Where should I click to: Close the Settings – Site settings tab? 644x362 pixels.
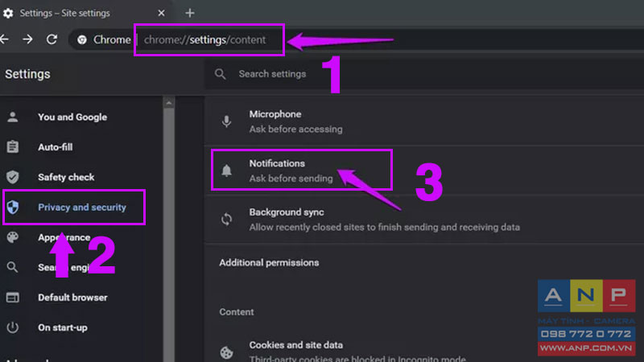click(162, 13)
